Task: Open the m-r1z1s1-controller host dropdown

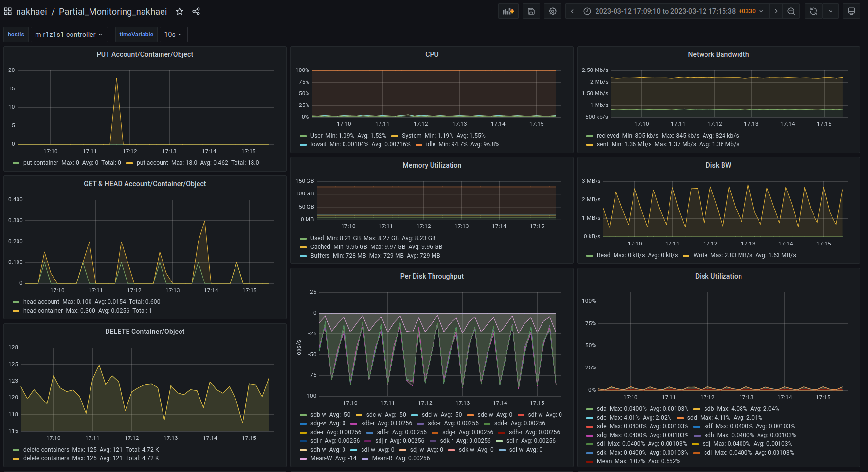Action: 69,35
